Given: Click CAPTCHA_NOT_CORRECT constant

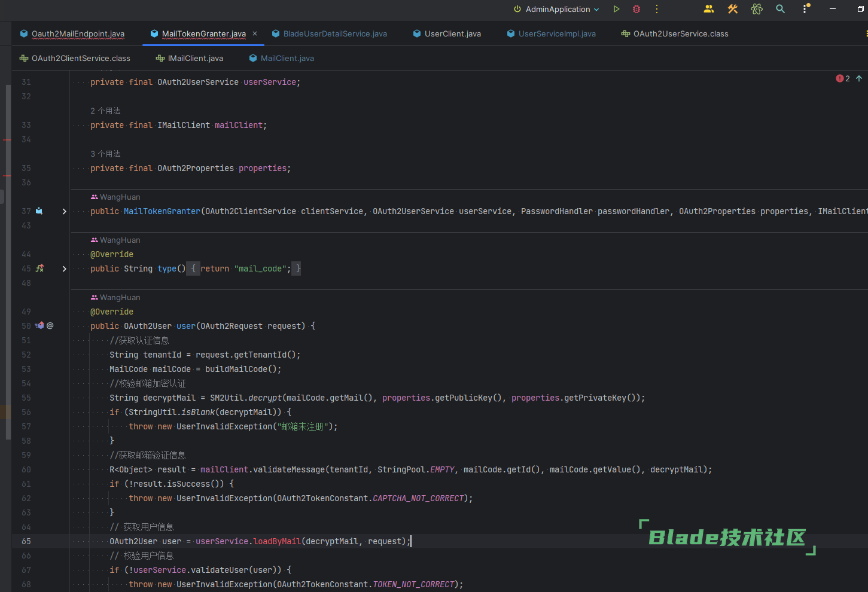Looking at the screenshot, I should pyautogui.click(x=418, y=498).
